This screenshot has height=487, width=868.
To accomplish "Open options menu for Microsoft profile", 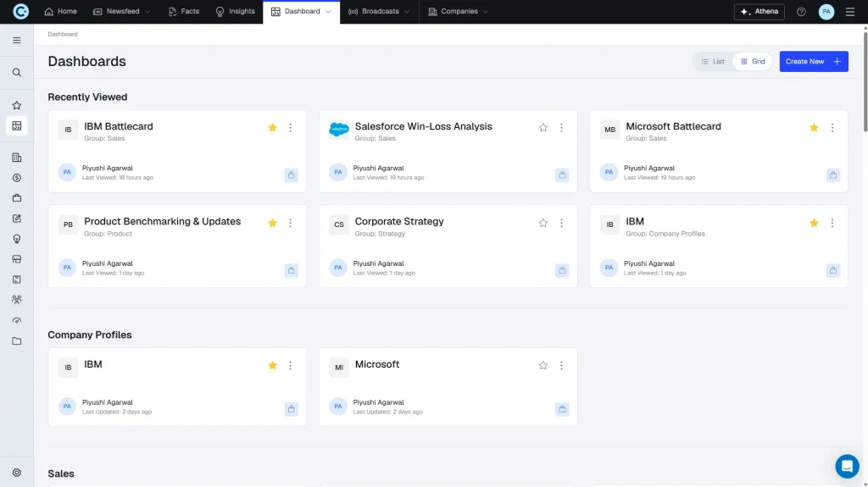I will click(x=561, y=365).
